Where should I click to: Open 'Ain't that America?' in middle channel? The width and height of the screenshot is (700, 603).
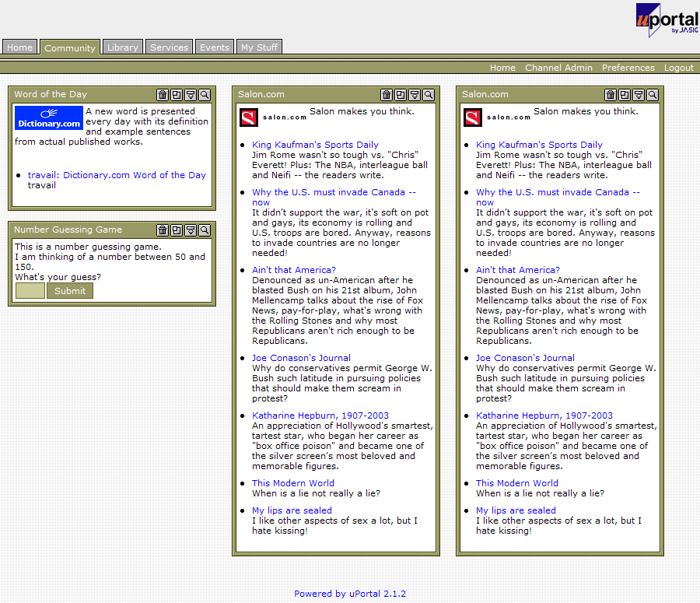(x=294, y=270)
